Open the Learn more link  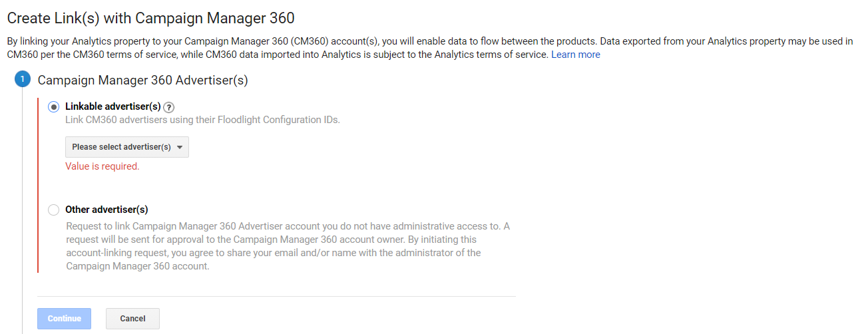[576, 55]
